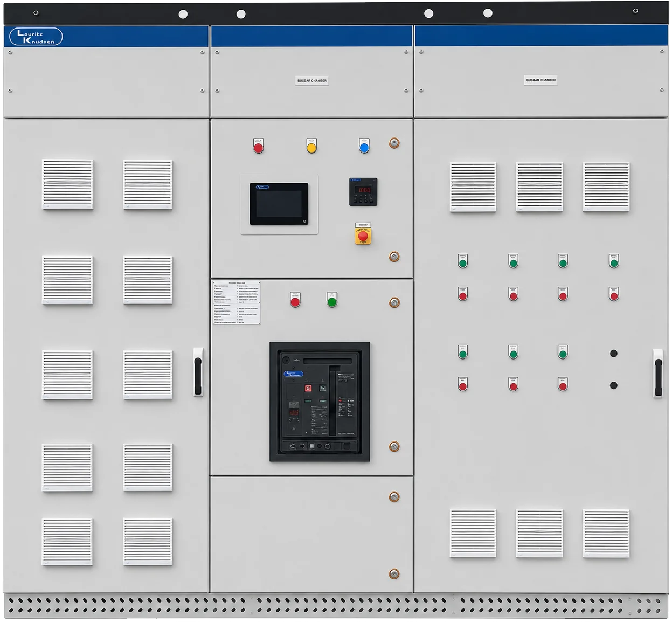Click the door lock below the emergency stop

394,257
